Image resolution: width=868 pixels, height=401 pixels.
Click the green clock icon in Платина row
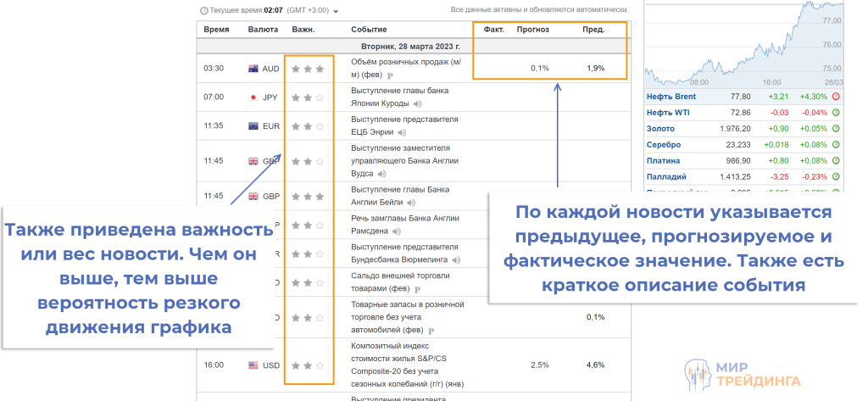(x=836, y=160)
